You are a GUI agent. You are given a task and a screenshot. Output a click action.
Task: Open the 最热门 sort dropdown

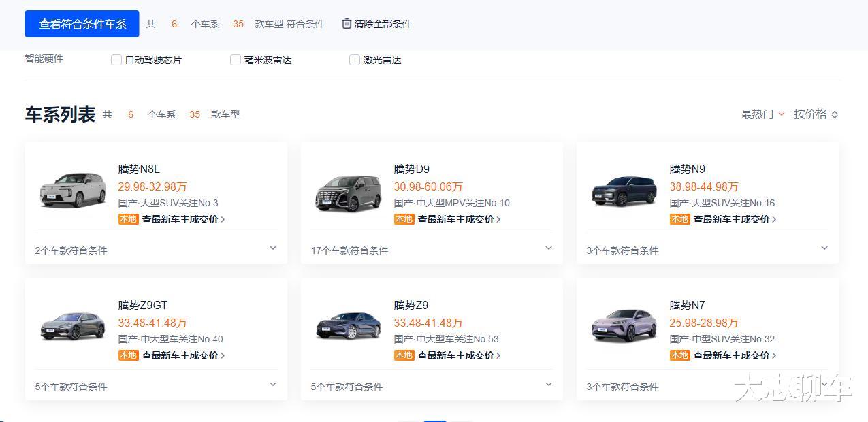click(x=762, y=114)
